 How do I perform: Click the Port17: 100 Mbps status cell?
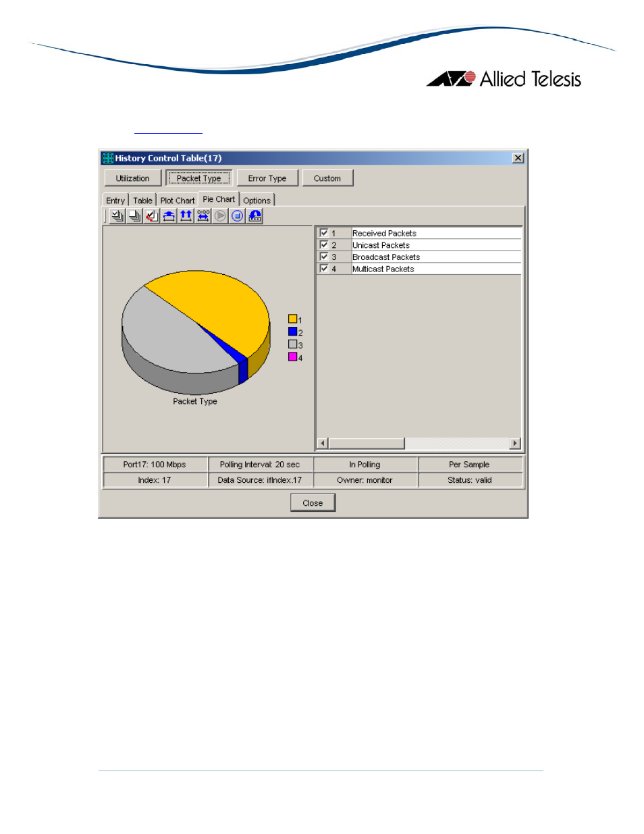tap(155, 465)
